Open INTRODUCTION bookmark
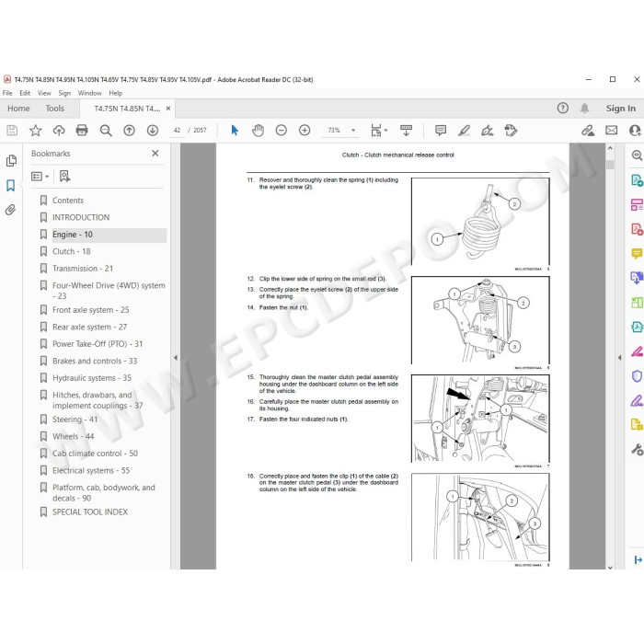Viewport: 644px width, 644px height. click(81, 217)
